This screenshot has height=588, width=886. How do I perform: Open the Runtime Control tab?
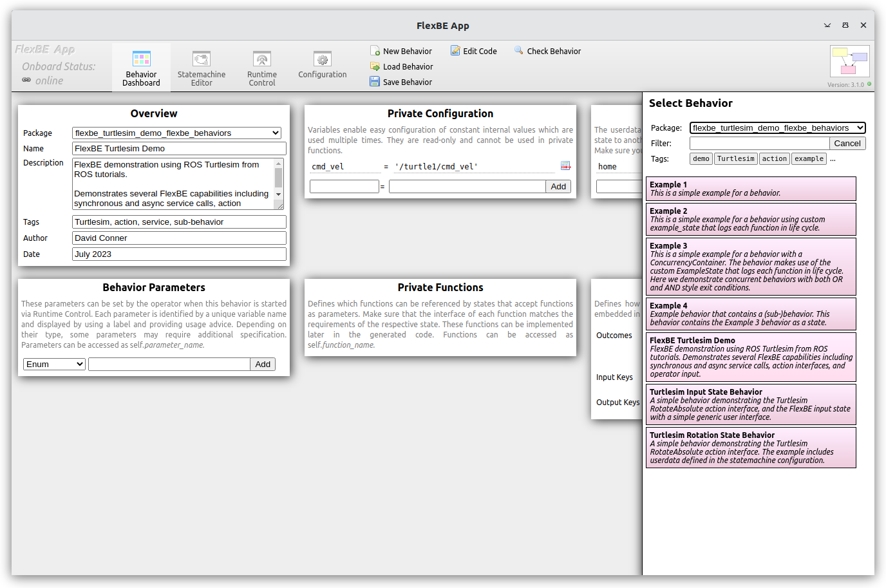262,68
